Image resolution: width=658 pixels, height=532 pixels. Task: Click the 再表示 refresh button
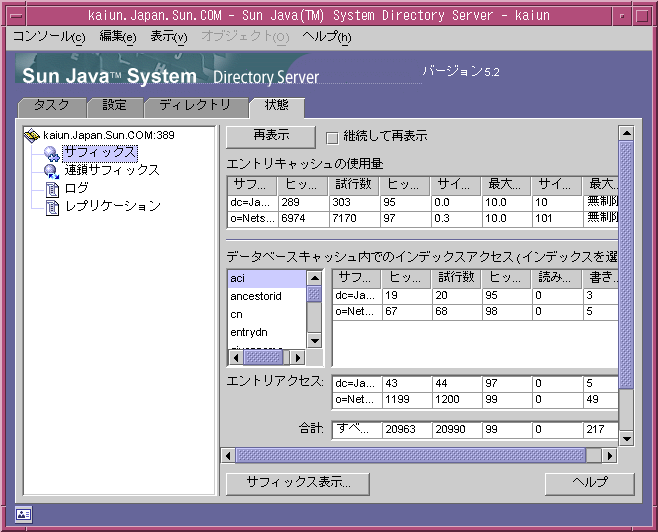(x=271, y=136)
